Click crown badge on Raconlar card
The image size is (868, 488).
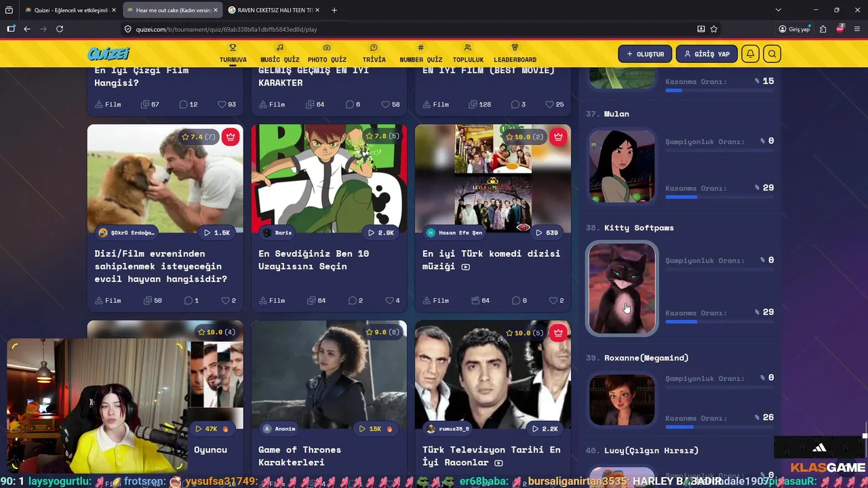(558, 333)
